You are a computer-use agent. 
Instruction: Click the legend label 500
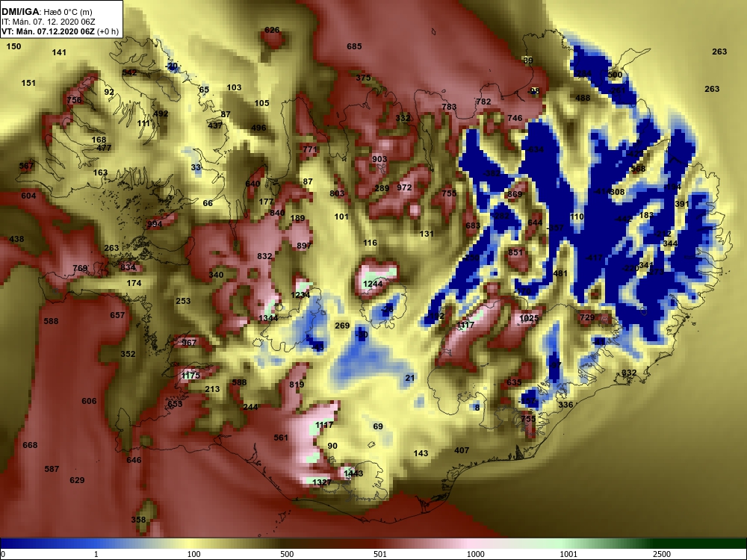tap(287, 554)
